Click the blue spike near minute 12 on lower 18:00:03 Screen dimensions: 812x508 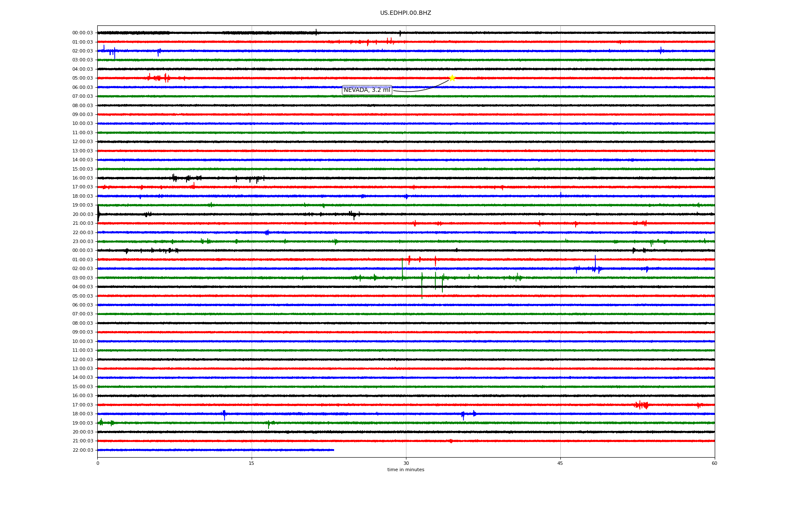224,414
